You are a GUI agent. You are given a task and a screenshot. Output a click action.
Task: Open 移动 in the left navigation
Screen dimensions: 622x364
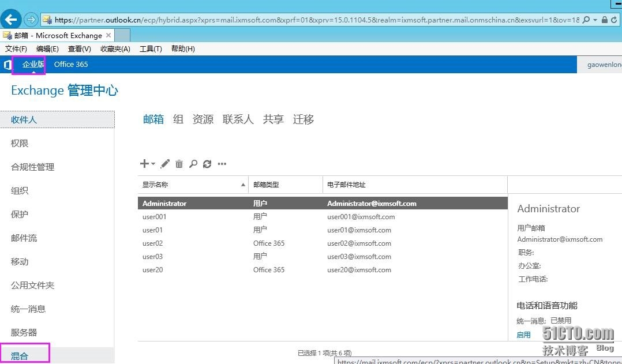click(20, 261)
